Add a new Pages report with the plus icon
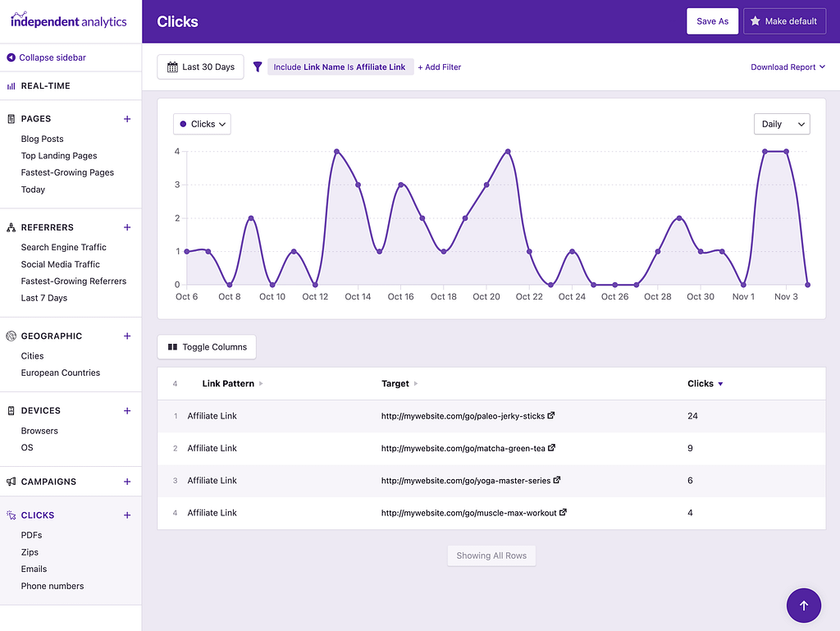 click(x=127, y=118)
